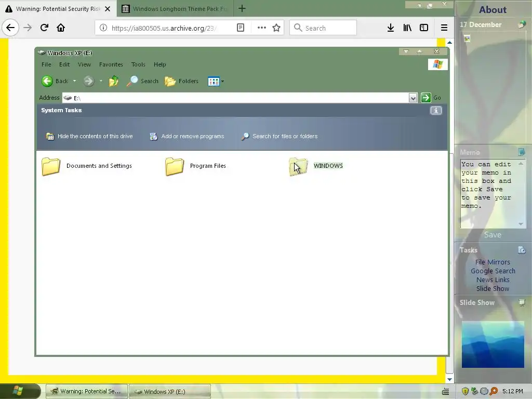Click the Address field showing E:\
Screen dimensions: 532x399
(235, 98)
